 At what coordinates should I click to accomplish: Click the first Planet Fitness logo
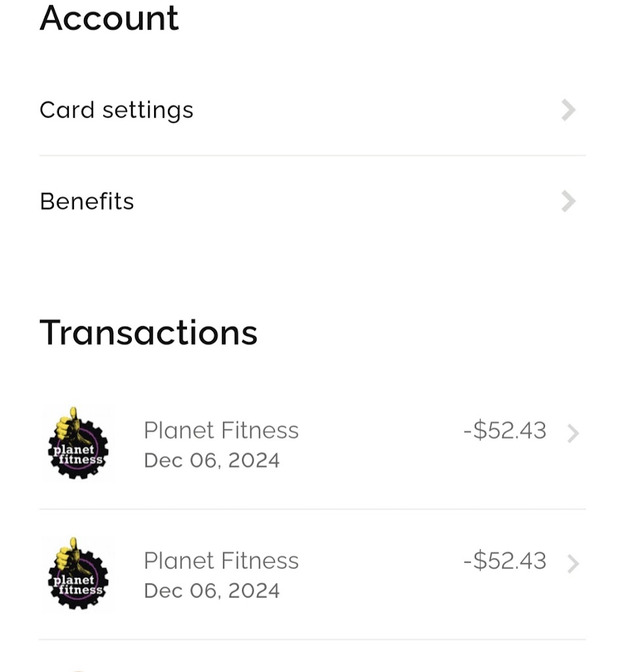(x=78, y=445)
